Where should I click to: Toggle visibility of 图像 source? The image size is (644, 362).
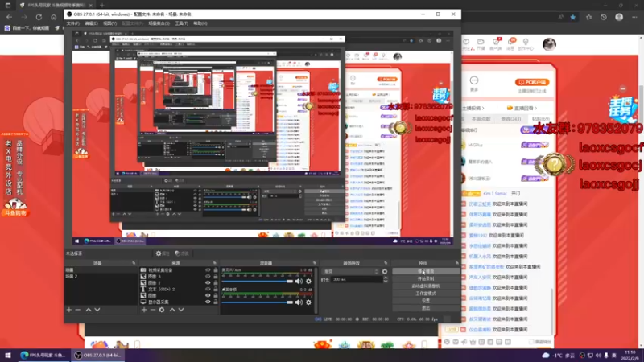click(x=208, y=295)
